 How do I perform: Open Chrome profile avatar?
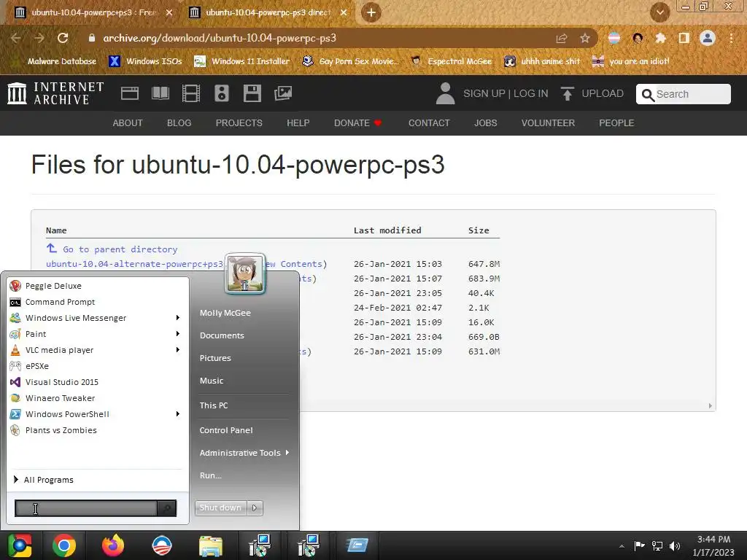pyautogui.click(x=708, y=38)
